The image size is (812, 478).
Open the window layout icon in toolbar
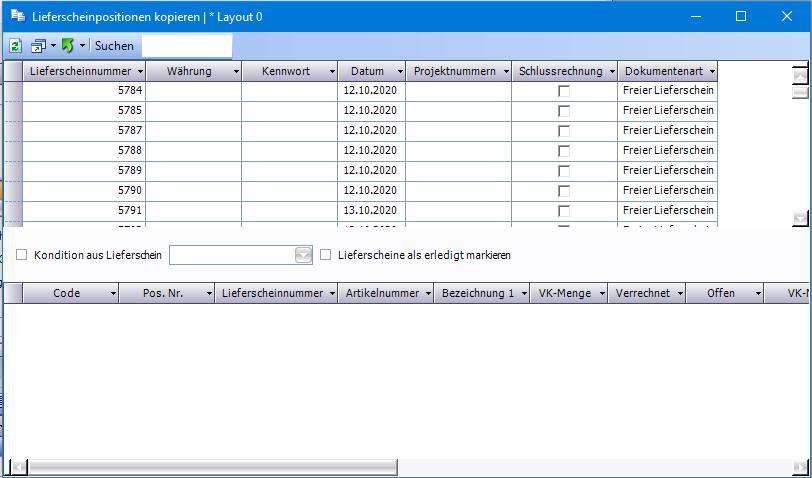(x=38, y=46)
